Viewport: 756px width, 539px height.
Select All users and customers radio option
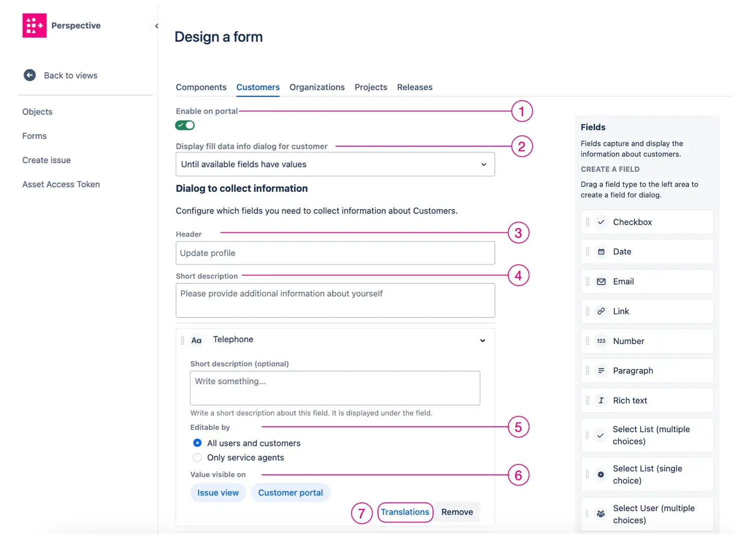tap(197, 443)
